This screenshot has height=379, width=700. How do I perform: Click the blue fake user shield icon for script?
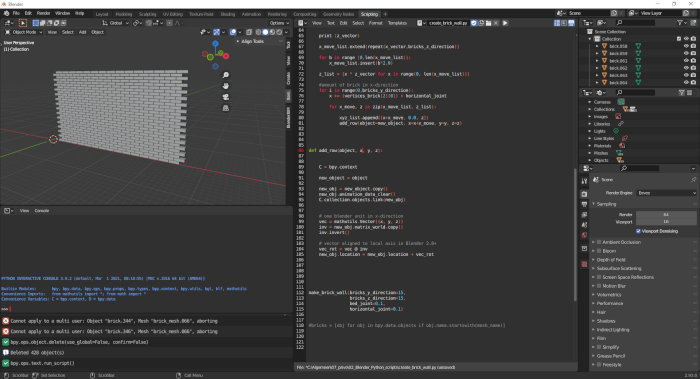tap(474, 23)
